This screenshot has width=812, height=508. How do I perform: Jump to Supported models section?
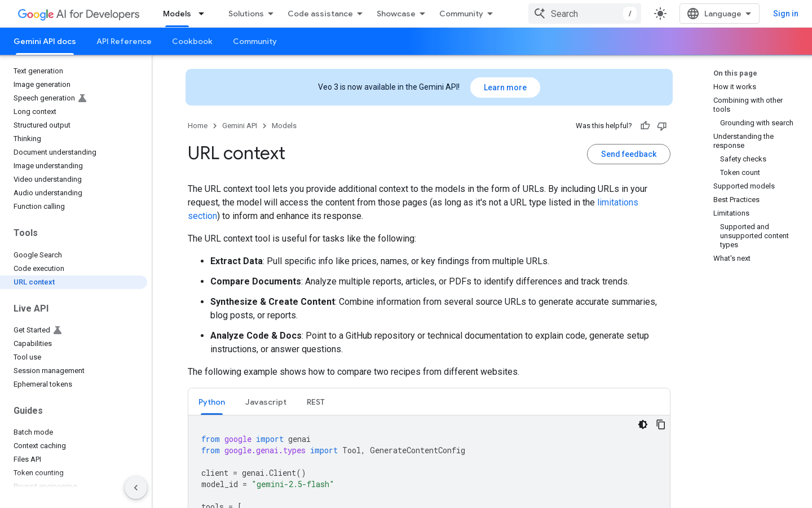point(744,186)
